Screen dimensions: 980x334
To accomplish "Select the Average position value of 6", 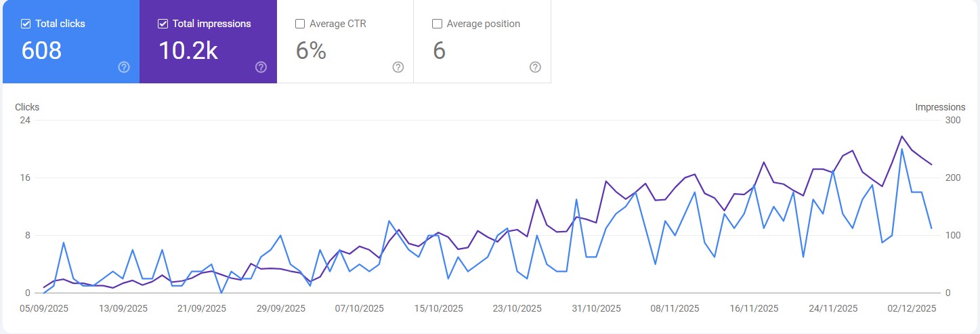I will tap(439, 51).
